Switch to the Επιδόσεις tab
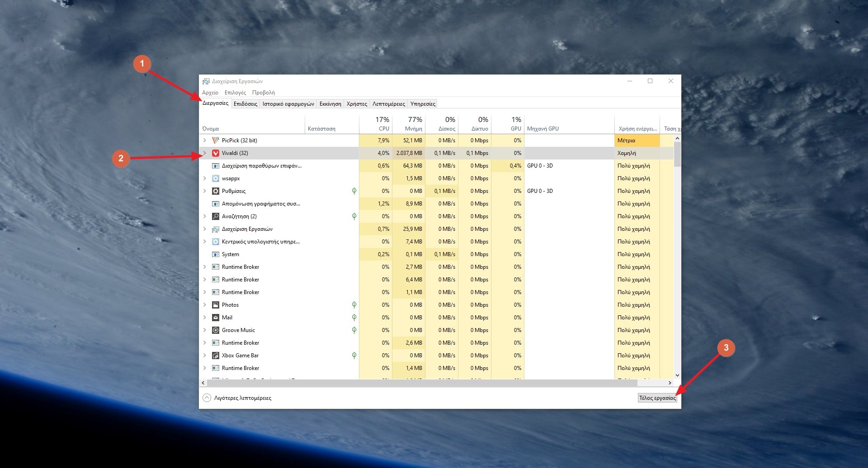Screen dimensions: 868x468 [245, 104]
